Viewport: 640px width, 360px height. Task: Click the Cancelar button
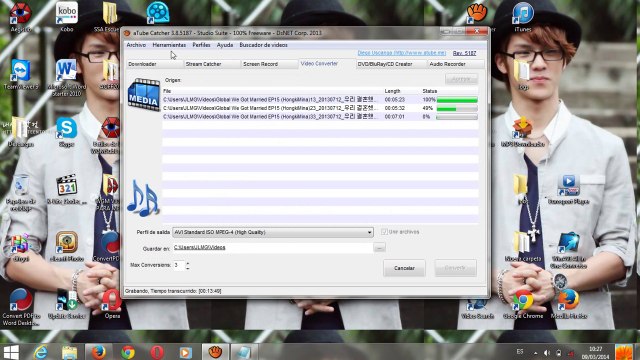404,268
